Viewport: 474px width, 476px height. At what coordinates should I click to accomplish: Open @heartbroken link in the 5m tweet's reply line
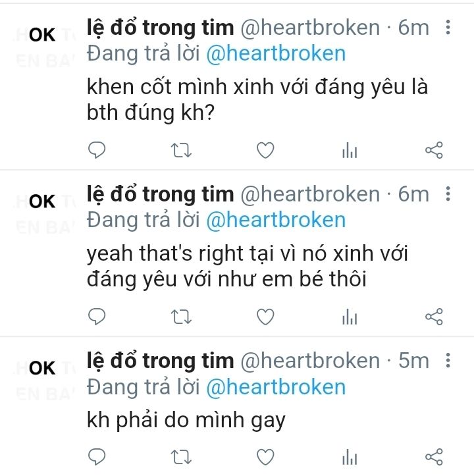click(276, 387)
